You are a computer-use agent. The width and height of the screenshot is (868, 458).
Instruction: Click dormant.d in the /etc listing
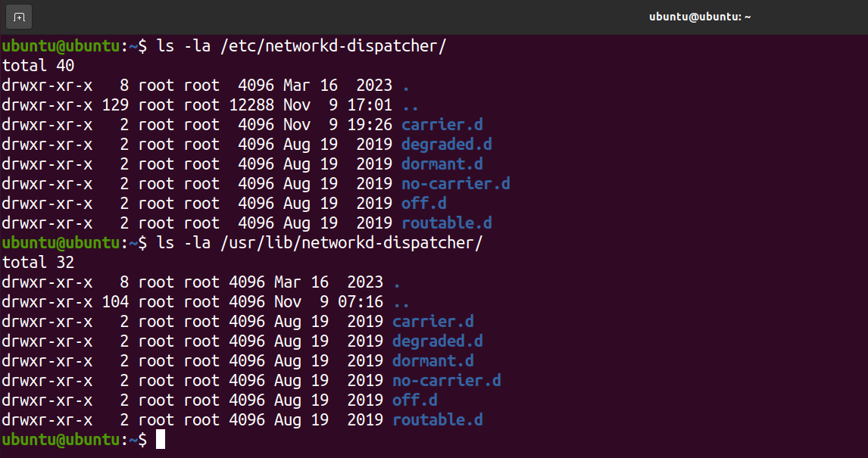(442, 164)
